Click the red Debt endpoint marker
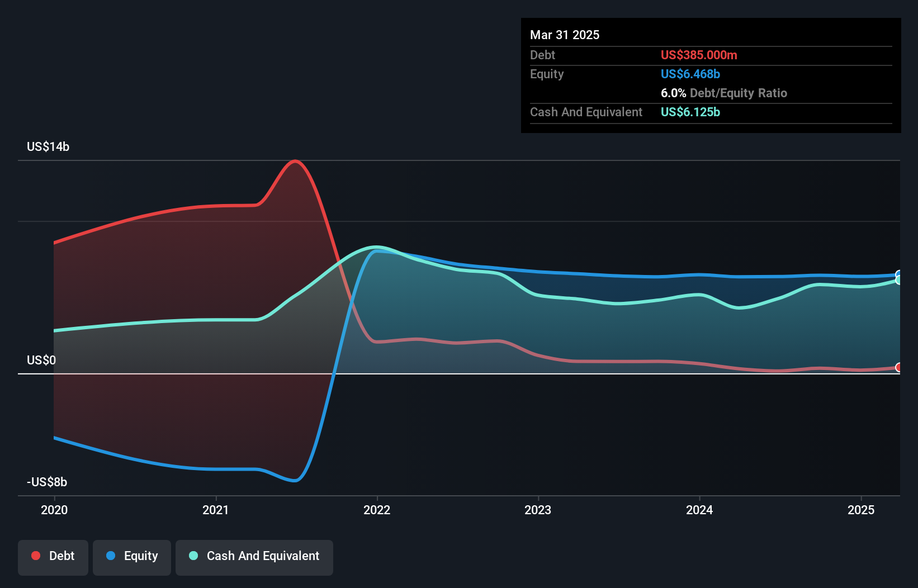The width and height of the screenshot is (918, 588). click(899, 367)
